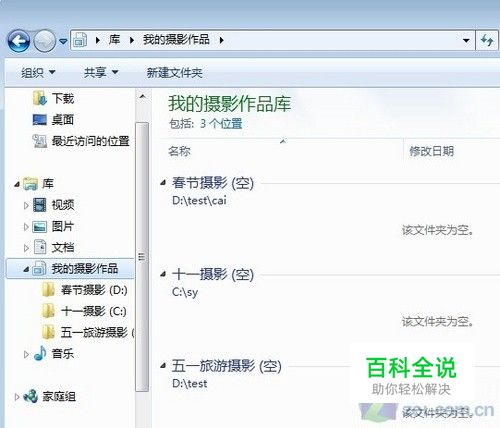Open 最近访问的位置 in navigation pane
Screen dimensions: 500x428
click(x=90, y=141)
